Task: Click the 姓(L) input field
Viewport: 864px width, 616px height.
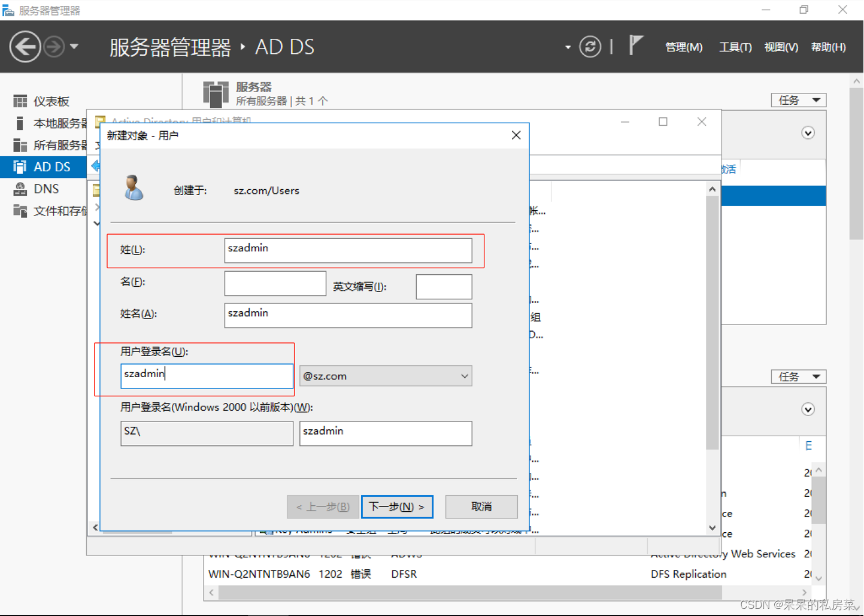Action: tap(348, 250)
